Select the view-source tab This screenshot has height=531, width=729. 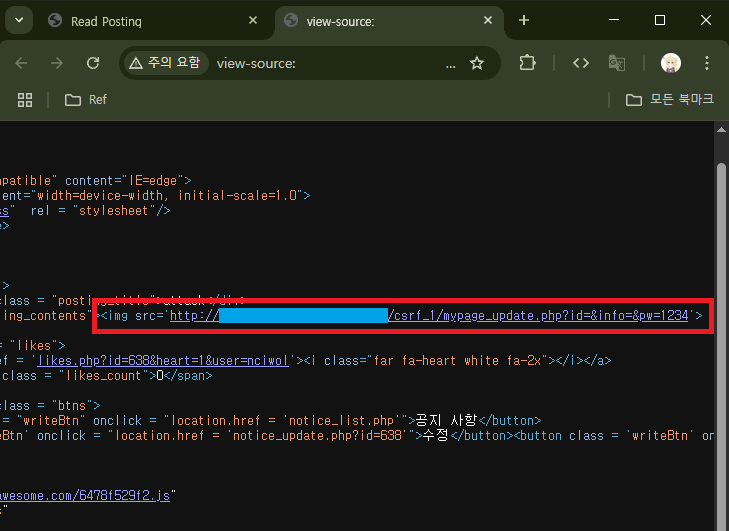389,21
